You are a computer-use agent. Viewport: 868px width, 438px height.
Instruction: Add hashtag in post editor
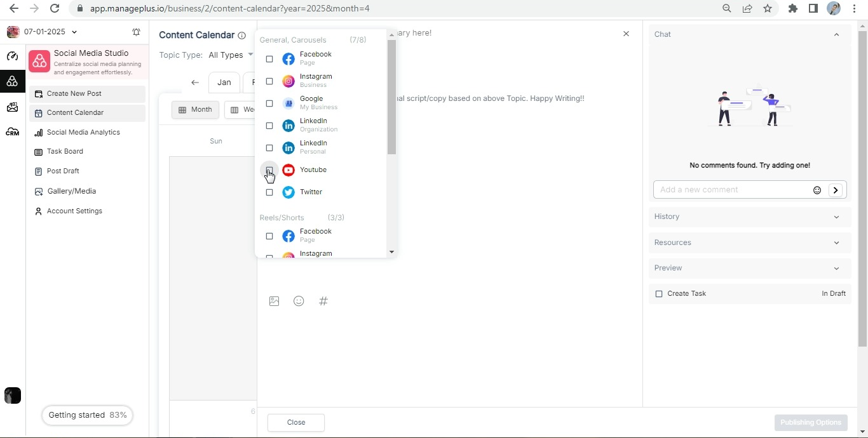323,301
